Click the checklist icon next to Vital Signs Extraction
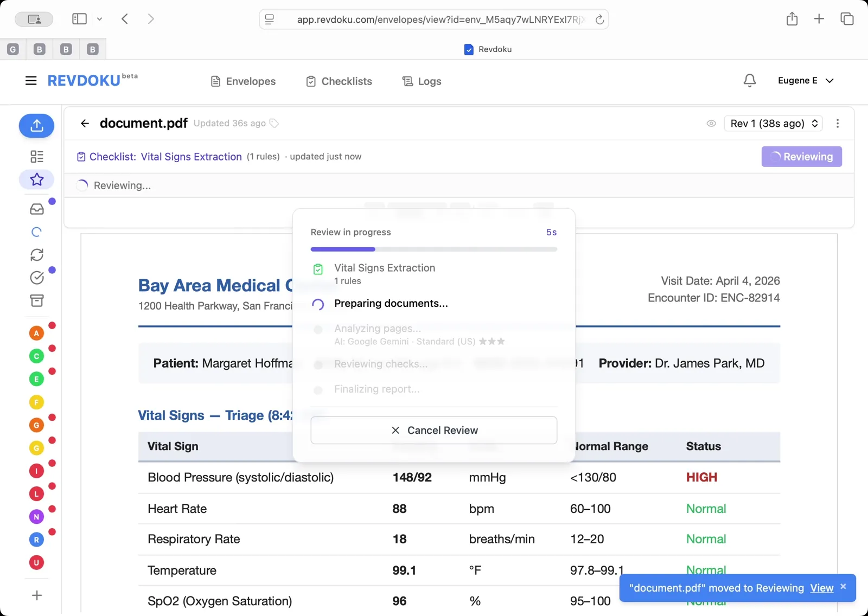Image resolution: width=868 pixels, height=616 pixels. tap(80, 156)
